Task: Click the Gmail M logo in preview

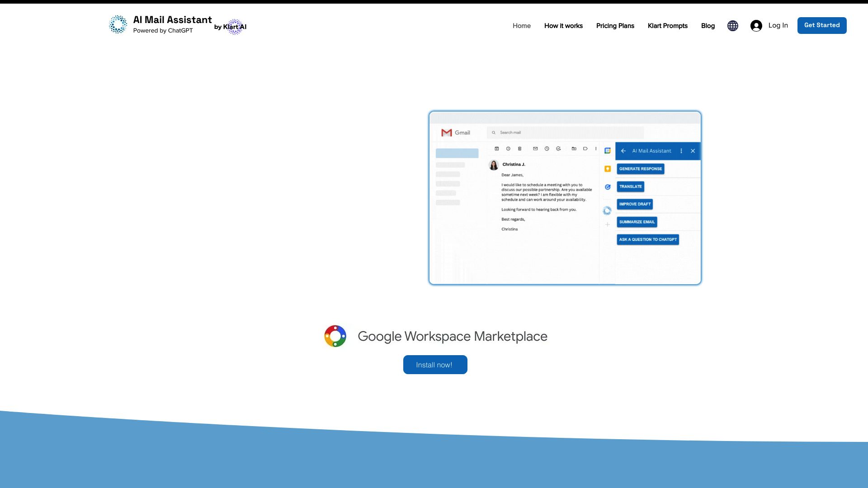Action: [447, 132]
